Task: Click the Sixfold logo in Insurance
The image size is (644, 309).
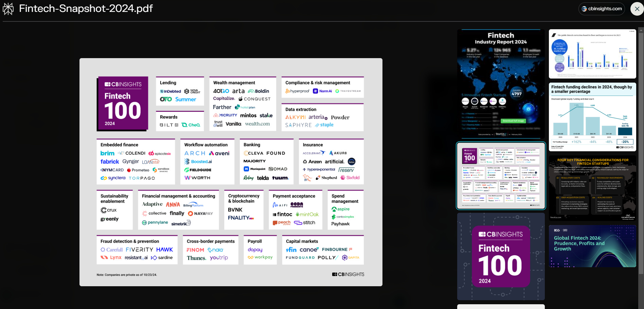Action: pos(350,177)
